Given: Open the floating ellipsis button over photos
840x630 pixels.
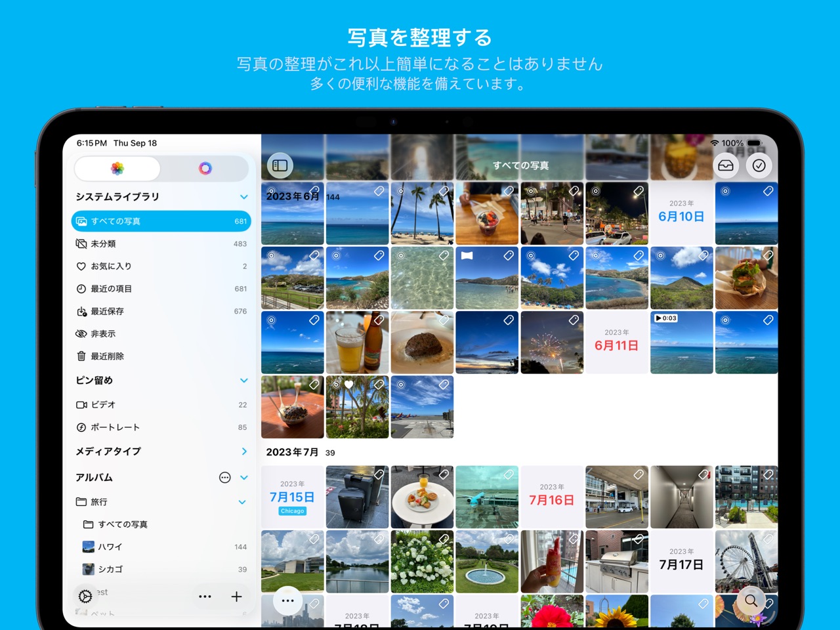Looking at the screenshot, I should tap(287, 600).
